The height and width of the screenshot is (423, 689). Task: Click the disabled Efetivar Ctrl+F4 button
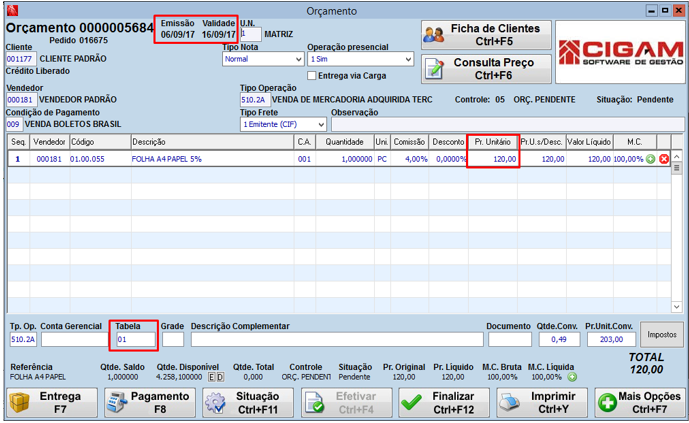[347, 403]
